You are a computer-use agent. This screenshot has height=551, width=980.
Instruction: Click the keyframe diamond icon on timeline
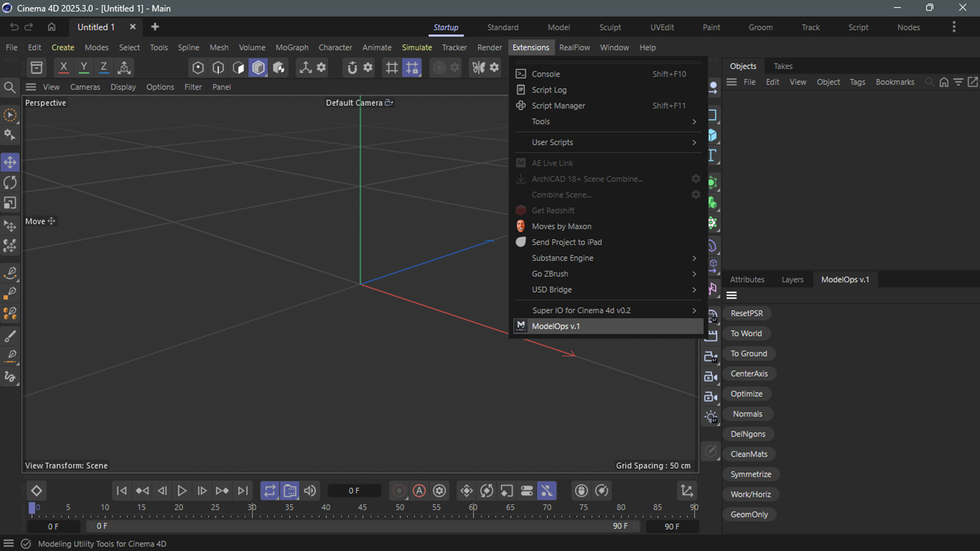[37, 491]
